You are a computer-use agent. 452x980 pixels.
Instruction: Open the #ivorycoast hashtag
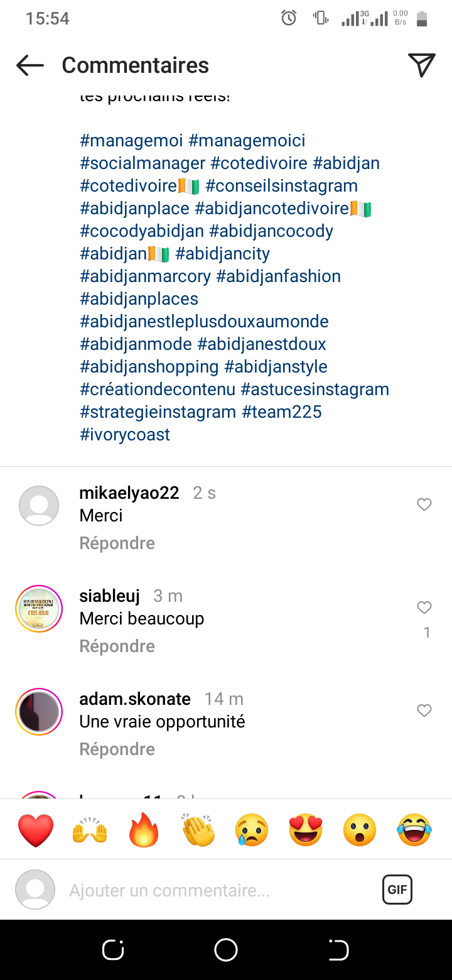(x=125, y=435)
